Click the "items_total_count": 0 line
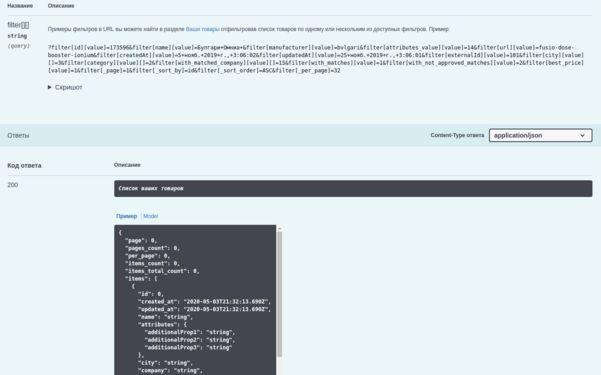 pyautogui.click(x=162, y=271)
